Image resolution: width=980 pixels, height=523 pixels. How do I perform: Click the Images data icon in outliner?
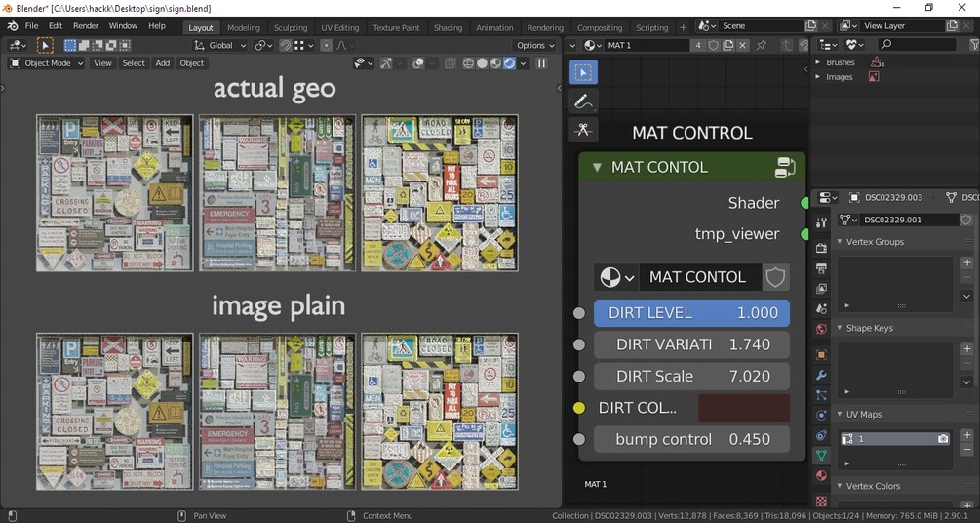[874, 77]
